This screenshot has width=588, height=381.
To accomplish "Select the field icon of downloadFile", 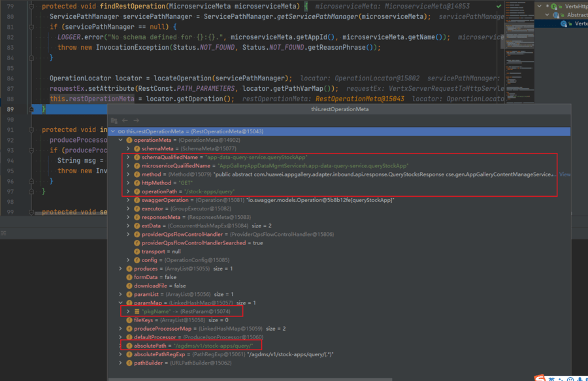I will coord(129,286).
